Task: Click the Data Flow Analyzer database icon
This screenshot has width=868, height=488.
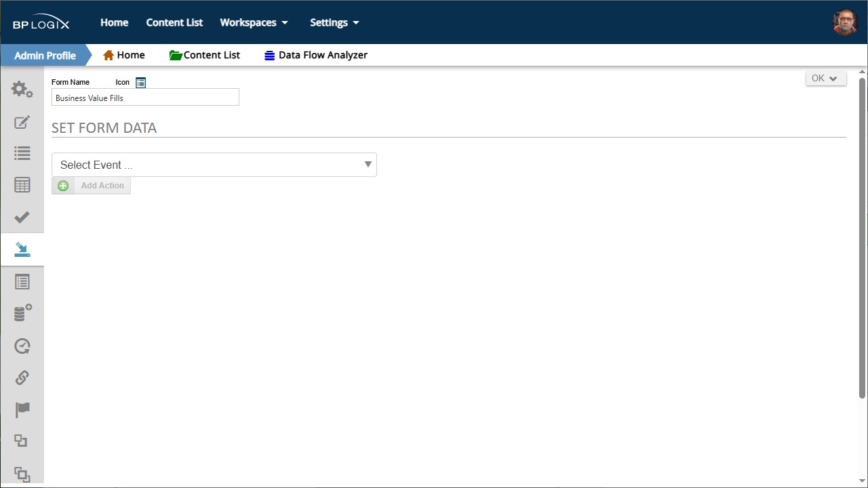Action: (270, 56)
